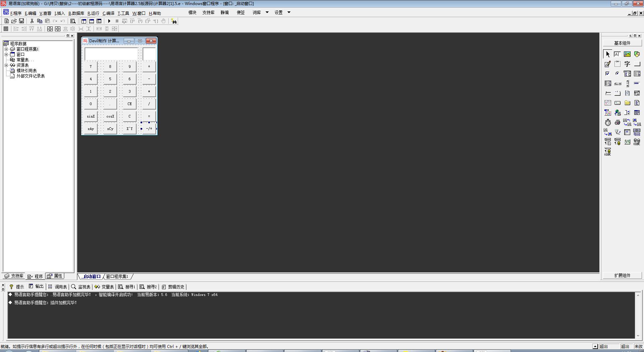Select the Timer stopwatch component icon

point(608,122)
